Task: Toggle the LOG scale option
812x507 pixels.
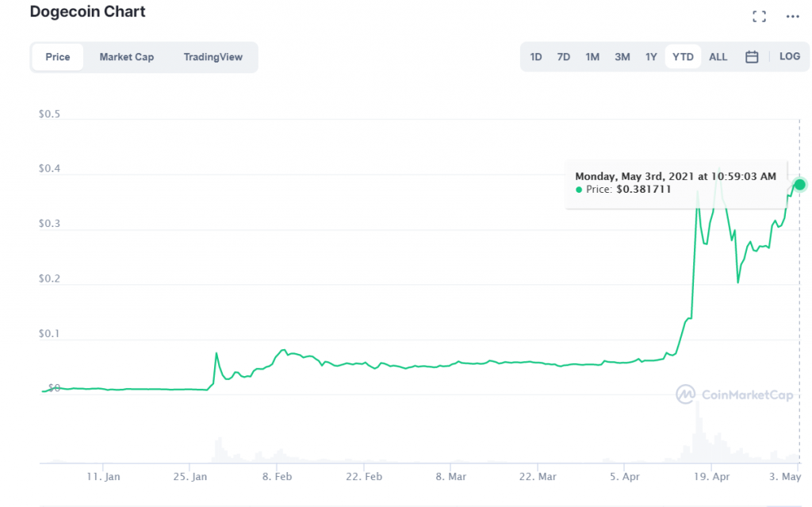Action: coord(789,57)
